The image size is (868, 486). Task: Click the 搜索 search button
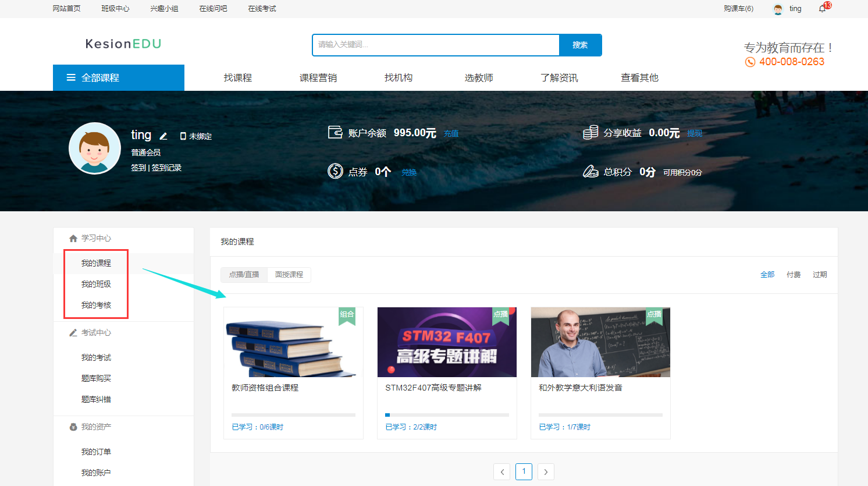pyautogui.click(x=580, y=45)
